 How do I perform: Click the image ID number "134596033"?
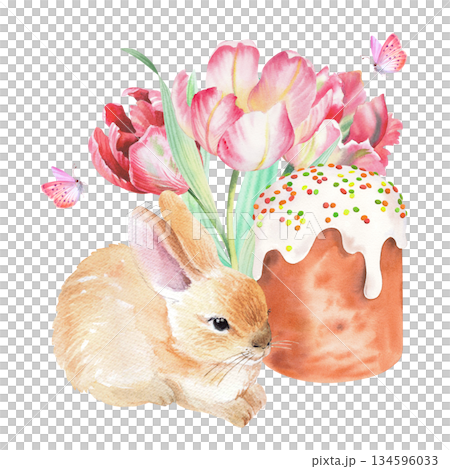[x=404, y=460]
